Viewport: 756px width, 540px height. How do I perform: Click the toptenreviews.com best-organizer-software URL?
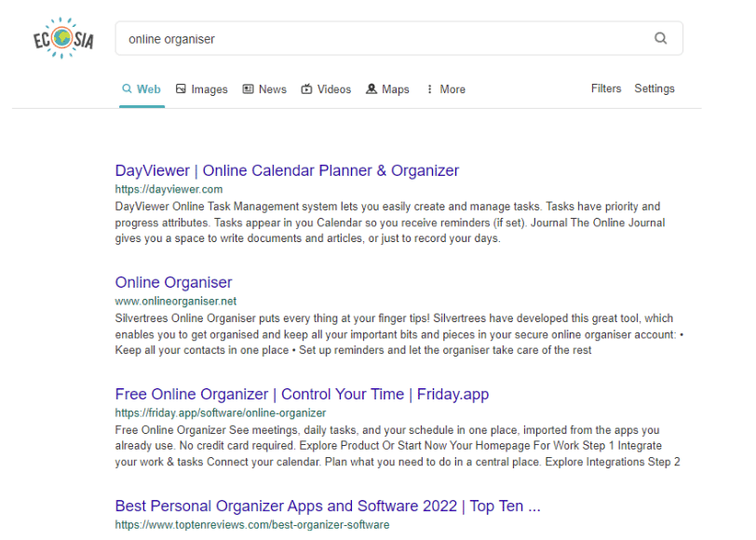tap(252, 525)
